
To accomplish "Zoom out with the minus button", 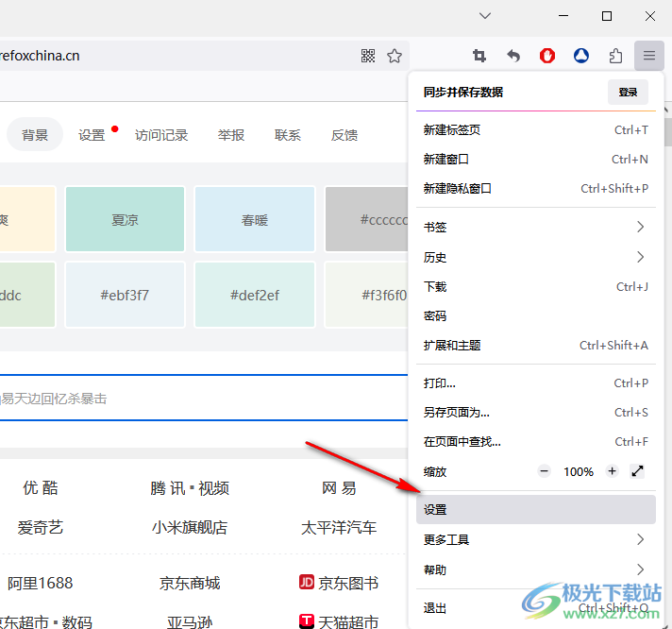I will click(544, 471).
